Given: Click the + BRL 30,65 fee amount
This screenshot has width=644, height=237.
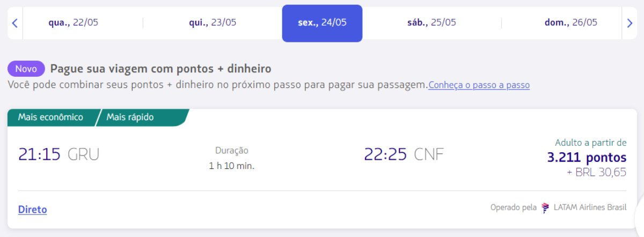Looking at the screenshot, I should coord(596,173).
